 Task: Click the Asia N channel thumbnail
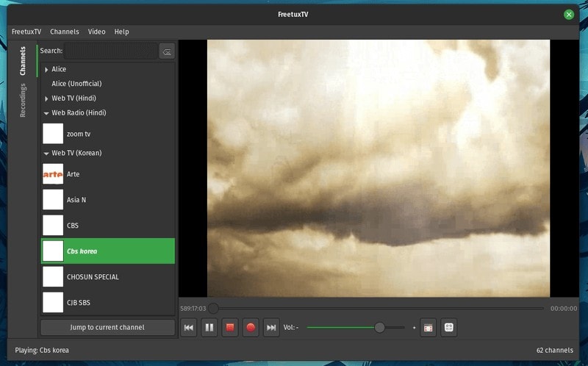coord(53,199)
